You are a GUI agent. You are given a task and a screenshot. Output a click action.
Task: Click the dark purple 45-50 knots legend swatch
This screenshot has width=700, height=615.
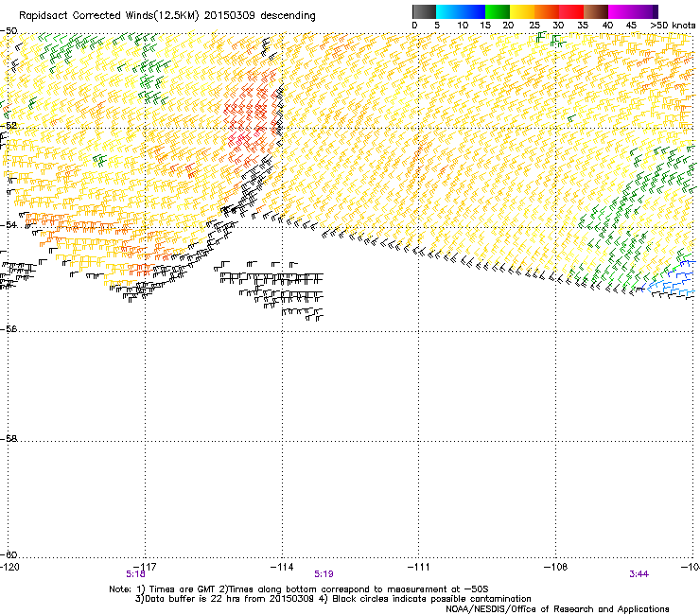tap(645, 11)
